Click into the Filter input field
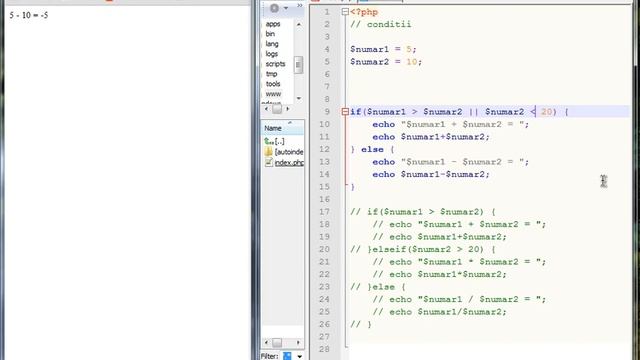This screenshot has height=360, width=640. pyautogui.click(x=287, y=356)
